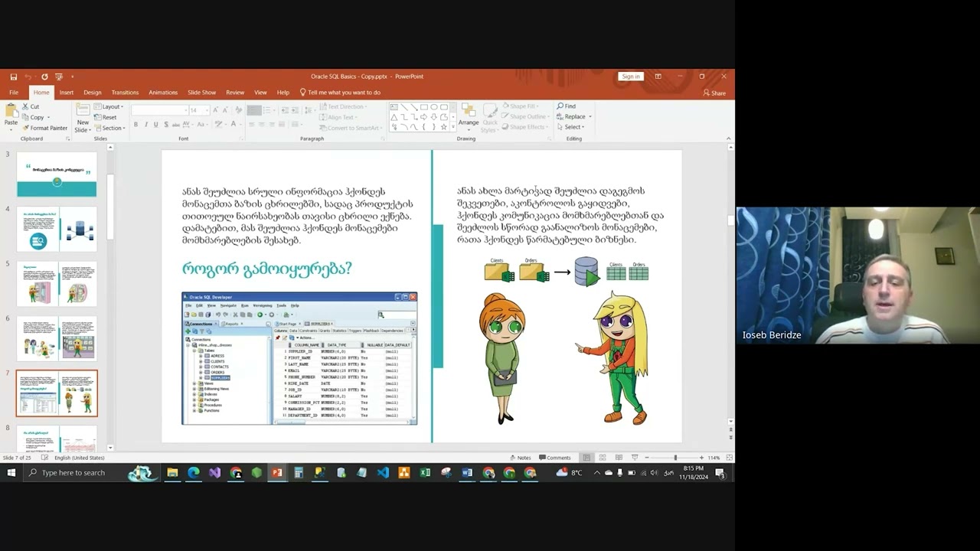The width and height of the screenshot is (980, 551).
Task: Open the Quick Styles gallery
Action: [489, 116]
